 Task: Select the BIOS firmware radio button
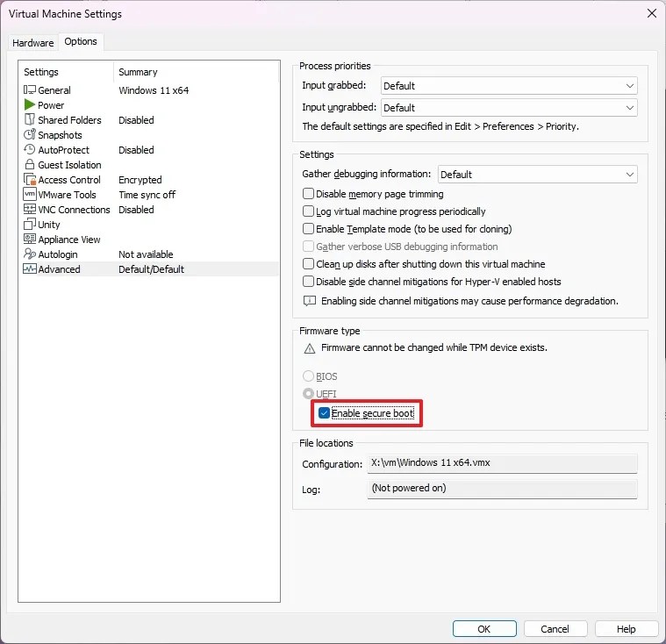pos(308,376)
